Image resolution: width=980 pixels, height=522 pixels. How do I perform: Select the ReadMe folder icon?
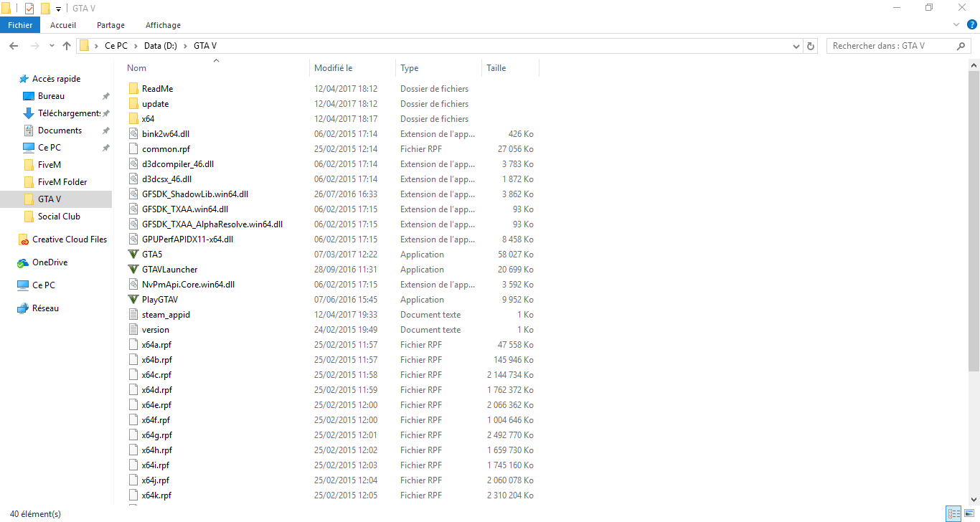click(x=133, y=89)
